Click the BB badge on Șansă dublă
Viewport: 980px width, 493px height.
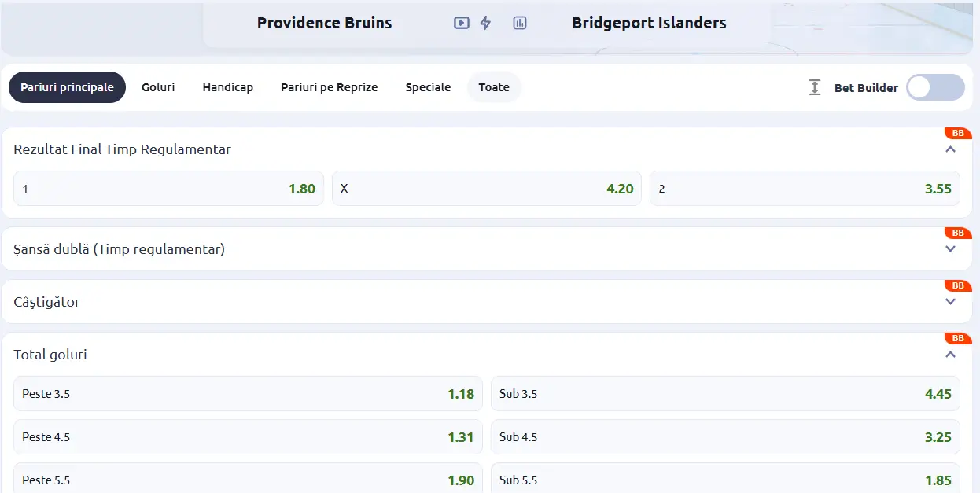[958, 233]
